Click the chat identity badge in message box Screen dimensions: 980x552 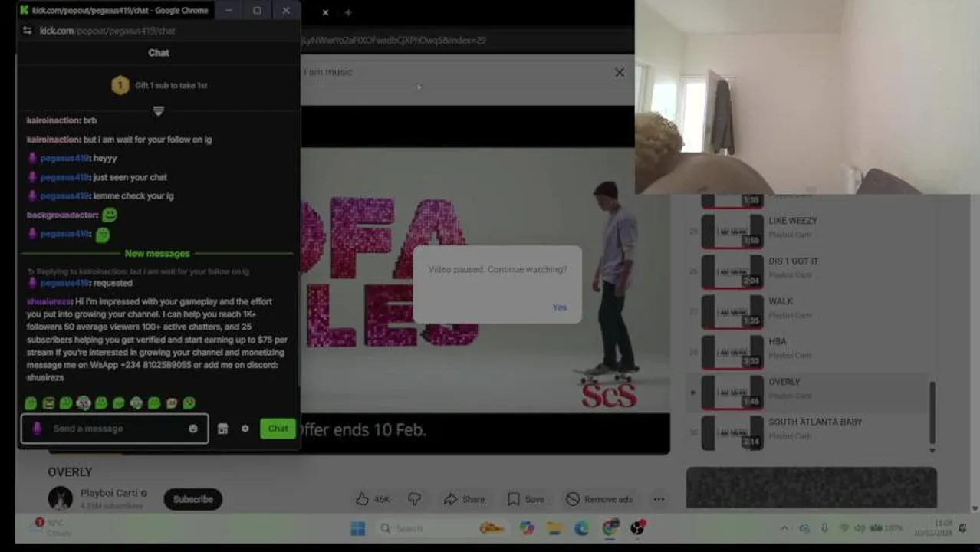36,429
